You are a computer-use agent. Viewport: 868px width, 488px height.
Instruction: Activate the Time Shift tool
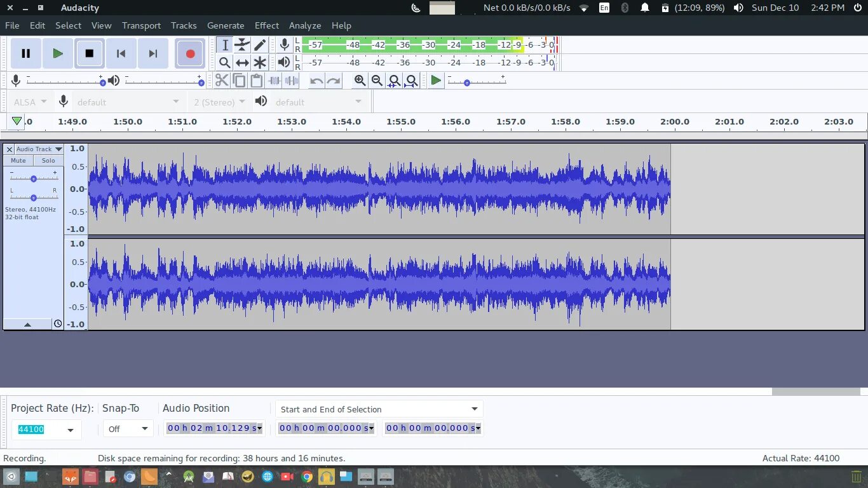pos(242,62)
